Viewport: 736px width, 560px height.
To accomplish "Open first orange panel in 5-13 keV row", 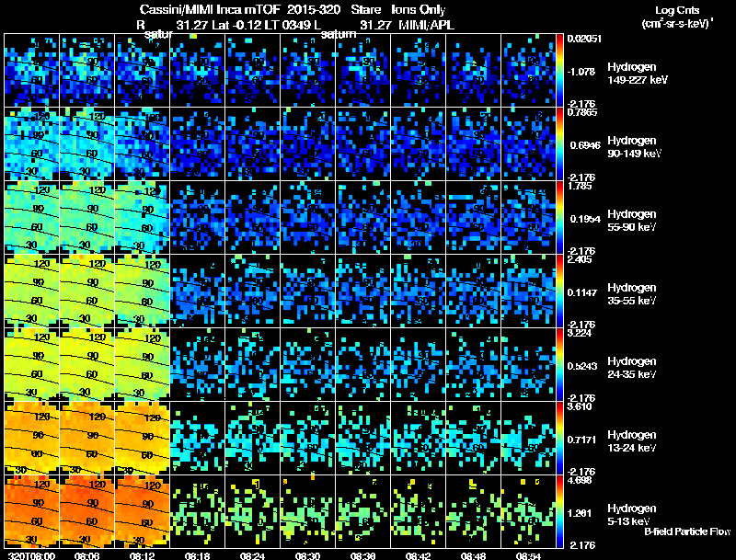I will coord(32,511).
